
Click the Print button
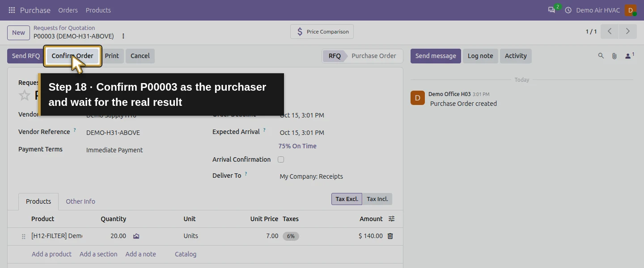coord(112,56)
